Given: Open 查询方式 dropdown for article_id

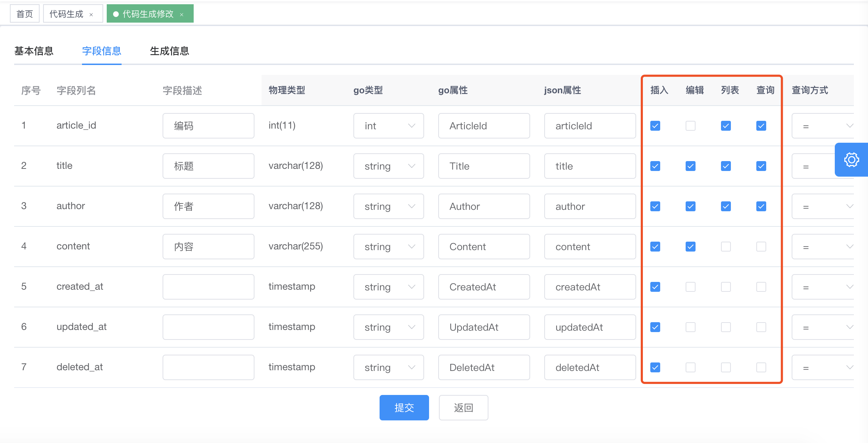Looking at the screenshot, I should pos(823,126).
